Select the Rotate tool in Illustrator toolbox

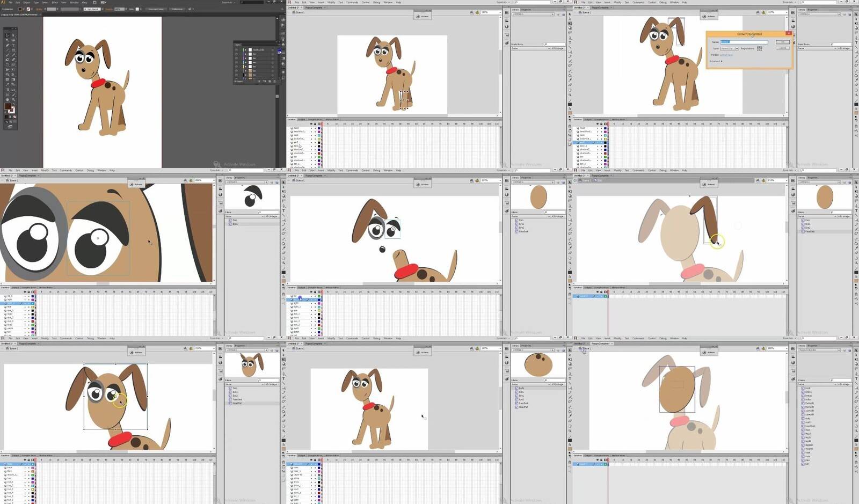pyautogui.click(x=7, y=65)
